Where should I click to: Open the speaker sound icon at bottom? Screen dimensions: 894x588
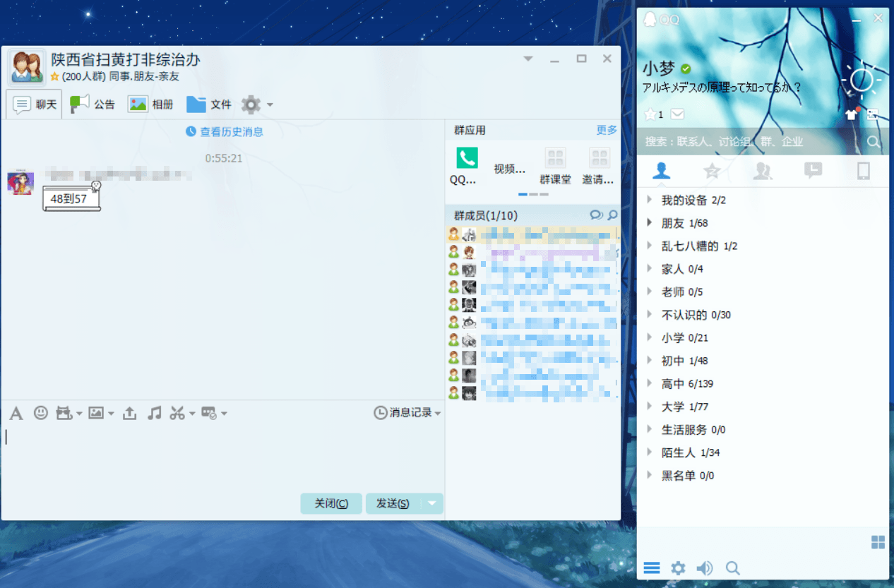click(704, 568)
